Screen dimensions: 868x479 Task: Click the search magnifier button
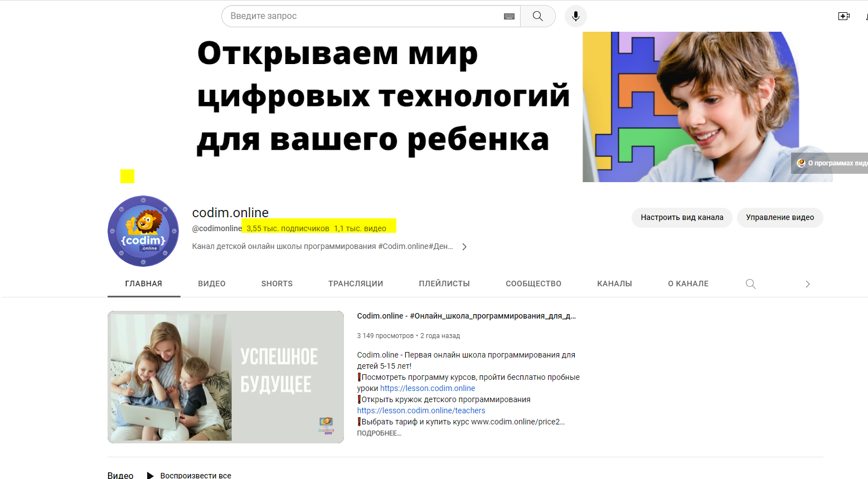[537, 16]
